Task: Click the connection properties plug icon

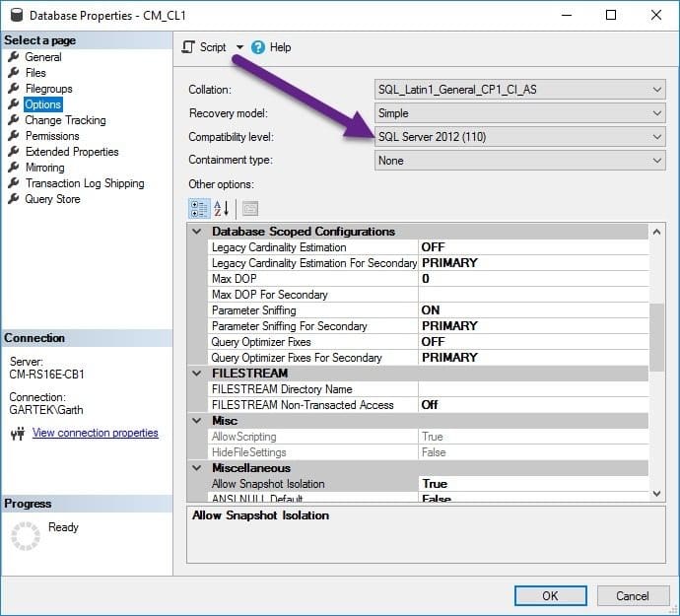Action: (x=18, y=433)
